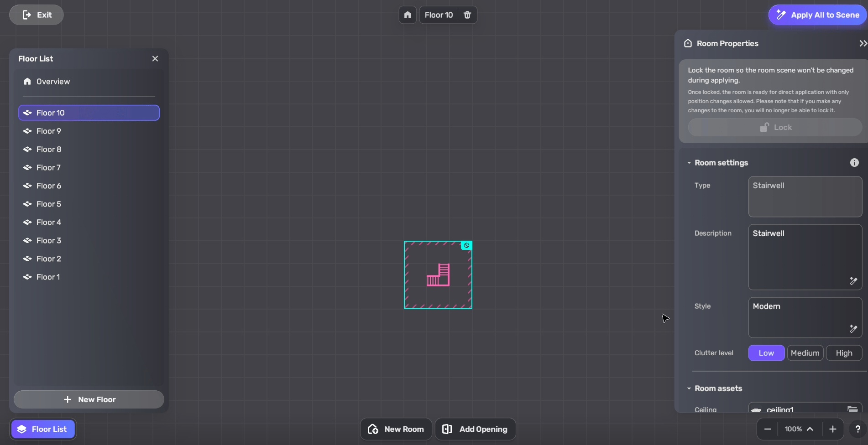
Task: Collapse the Room settings section
Action: (x=689, y=163)
